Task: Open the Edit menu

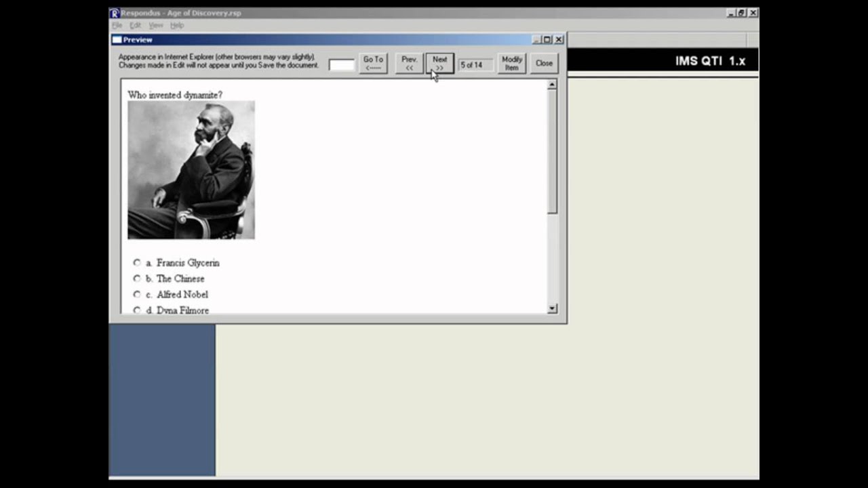Action: 135,25
